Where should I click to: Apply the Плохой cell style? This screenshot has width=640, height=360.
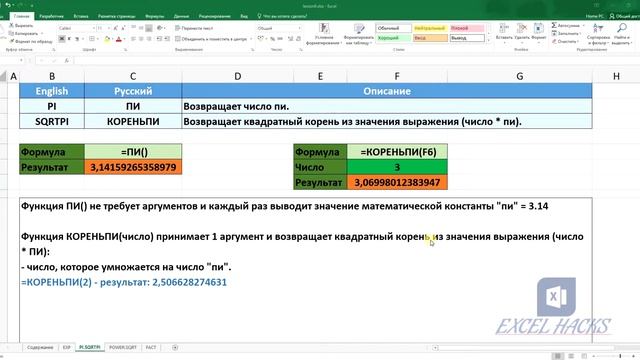pyautogui.click(x=467, y=29)
